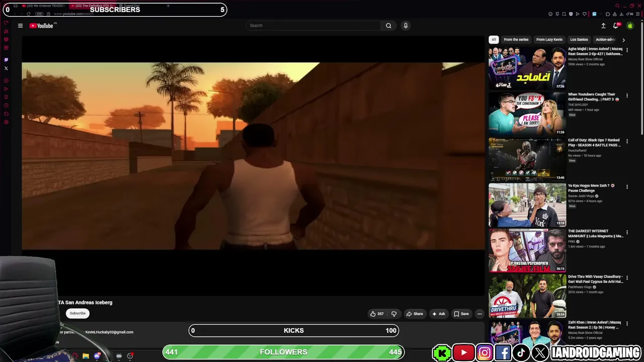
Task: Click the browser heart bookmark icon
Action: pos(584,14)
